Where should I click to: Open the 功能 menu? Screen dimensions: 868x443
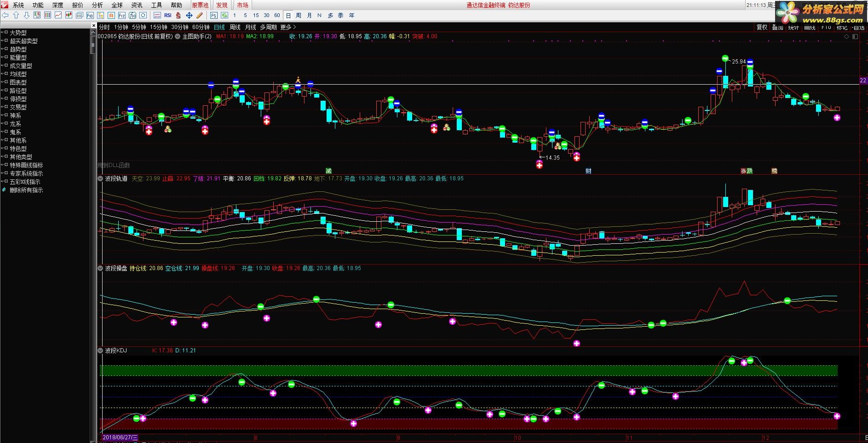(38, 5)
